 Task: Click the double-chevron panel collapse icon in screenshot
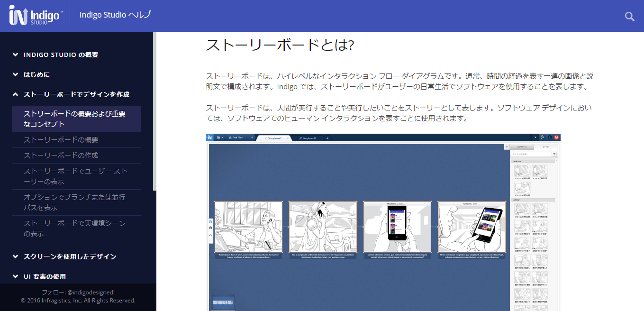506,147
